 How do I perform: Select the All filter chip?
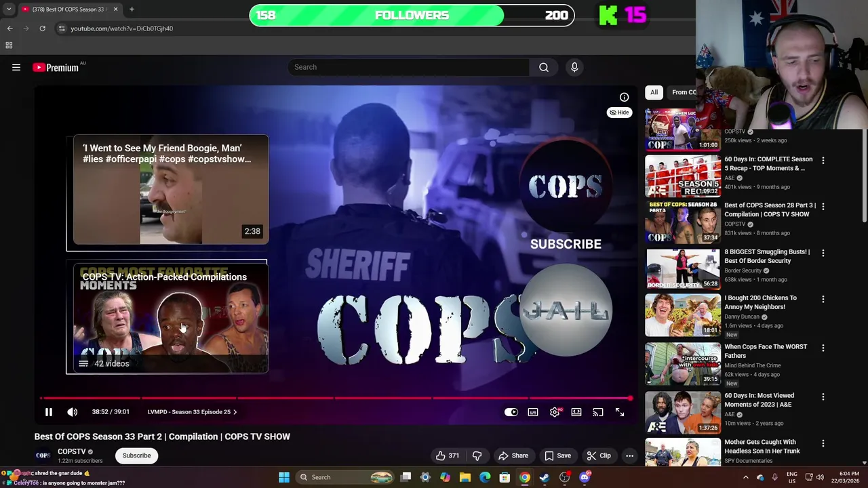(654, 92)
